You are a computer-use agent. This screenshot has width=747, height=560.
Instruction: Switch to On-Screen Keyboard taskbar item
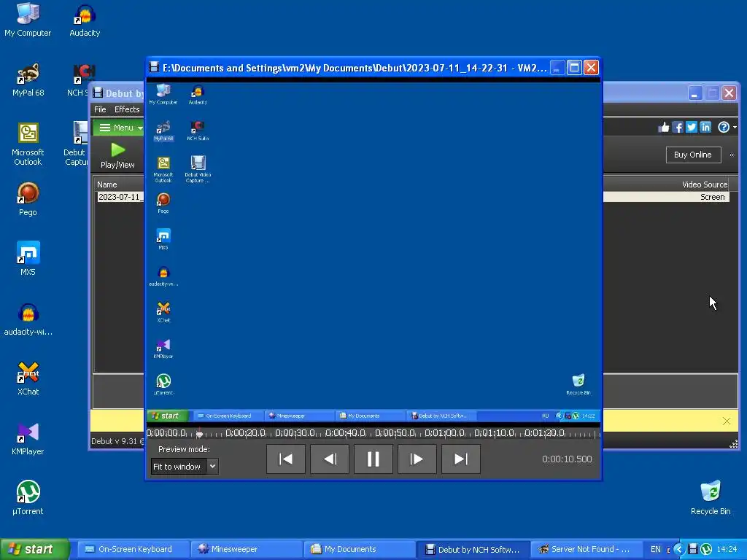133,550
